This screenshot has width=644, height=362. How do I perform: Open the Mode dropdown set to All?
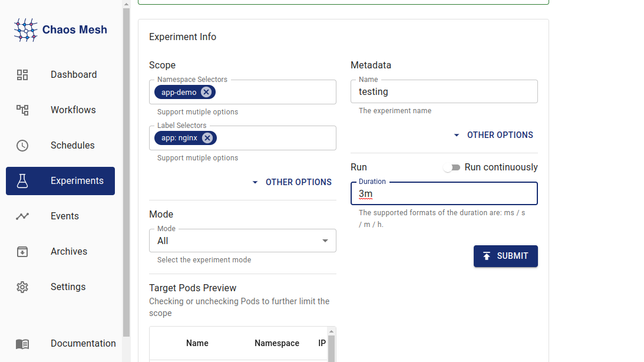(x=242, y=241)
